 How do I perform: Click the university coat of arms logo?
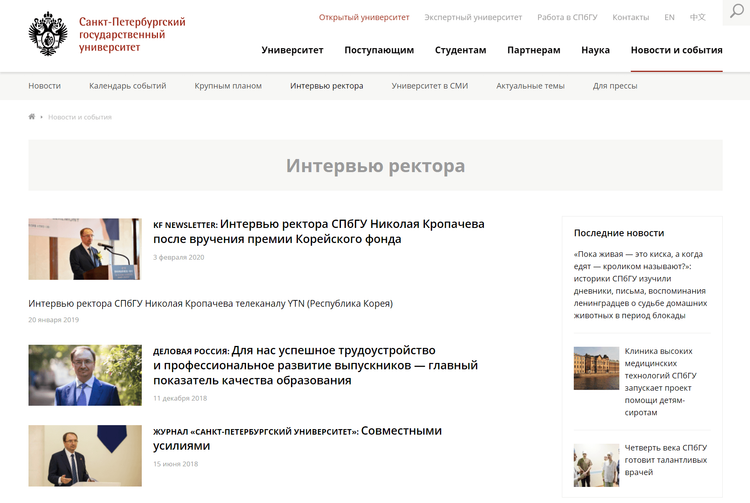pos(48,34)
